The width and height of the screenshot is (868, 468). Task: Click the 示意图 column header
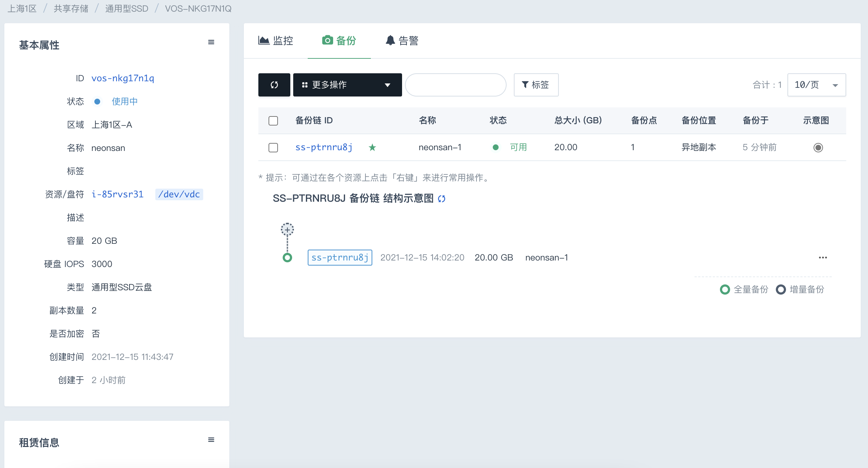(x=816, y=120)
